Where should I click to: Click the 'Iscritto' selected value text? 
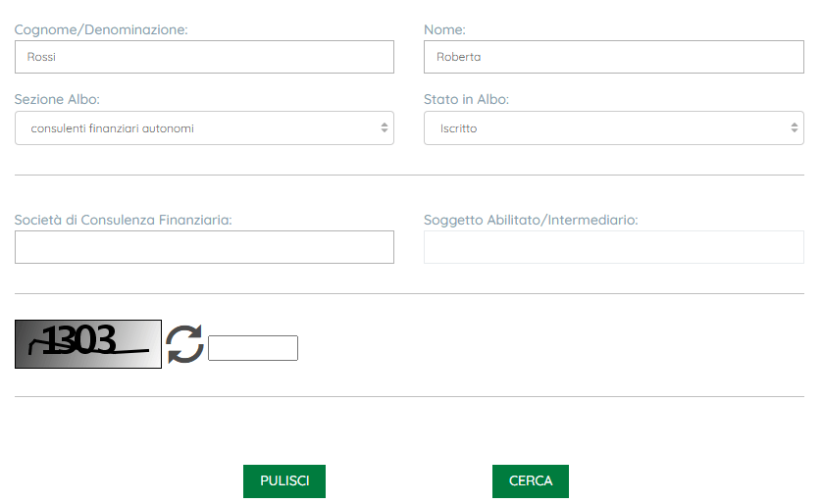coord(459,128)
